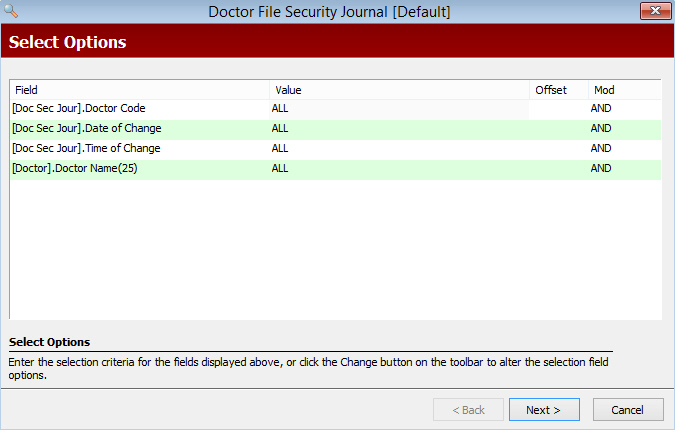Viewport: 675px width, 430px height.
Task: Click the Next > button
Action: coord(544,410)
